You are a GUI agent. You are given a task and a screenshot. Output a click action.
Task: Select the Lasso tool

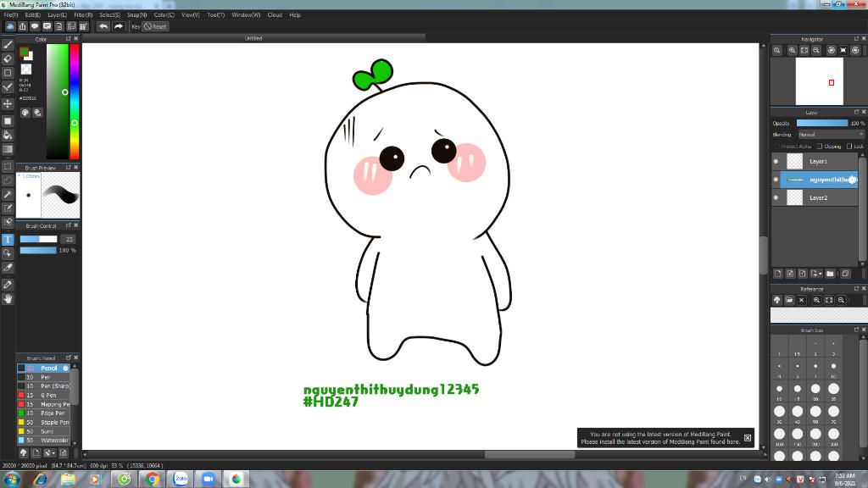pyautogui.click(x=8, y=180)
